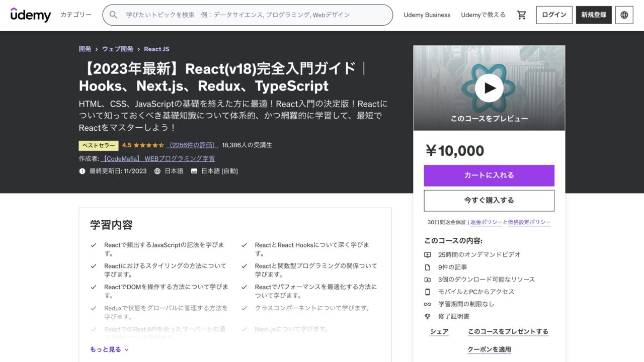Click the search magnifier icon

pyautogui.click(x=113, y=15)
